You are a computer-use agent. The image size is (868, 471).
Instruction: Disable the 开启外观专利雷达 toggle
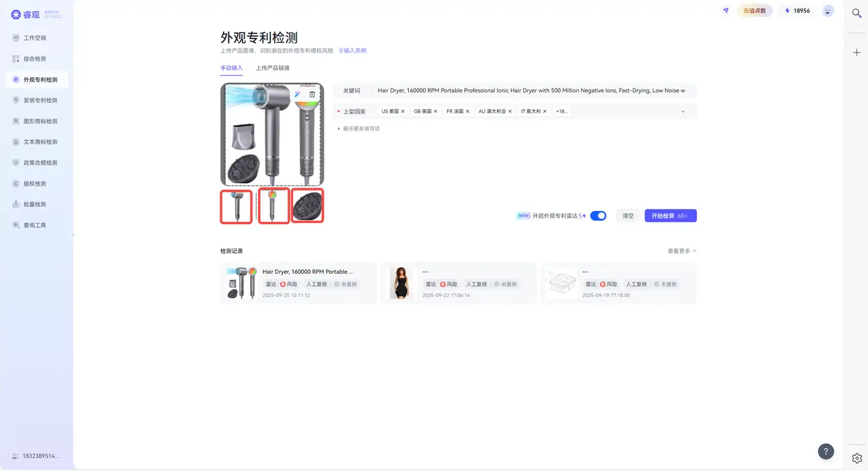[597, 215]
